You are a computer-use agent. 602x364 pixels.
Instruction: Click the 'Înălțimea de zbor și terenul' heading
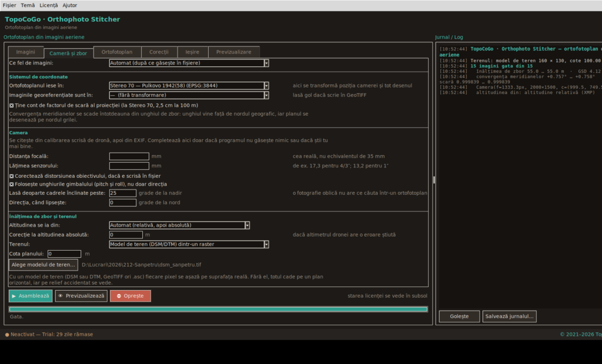point(42,216)
